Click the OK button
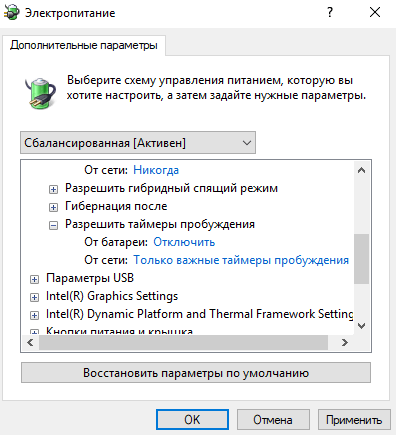The width and height of the screenshot is (396, 435). coord(192,420)
